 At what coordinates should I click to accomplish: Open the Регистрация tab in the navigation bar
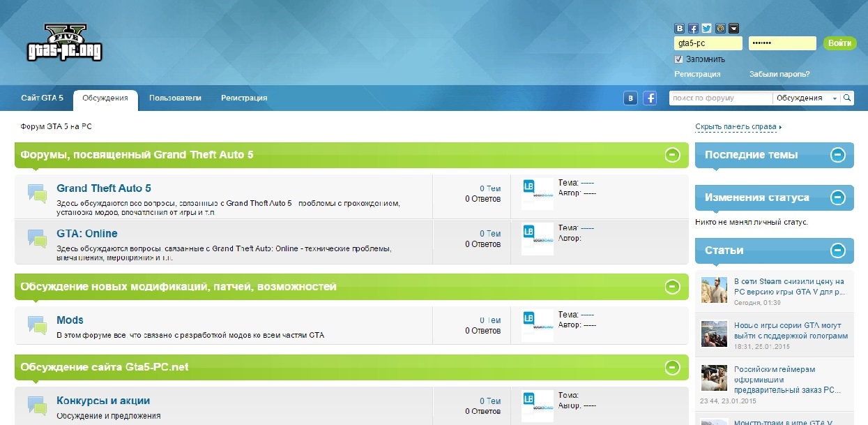[244, 98]
